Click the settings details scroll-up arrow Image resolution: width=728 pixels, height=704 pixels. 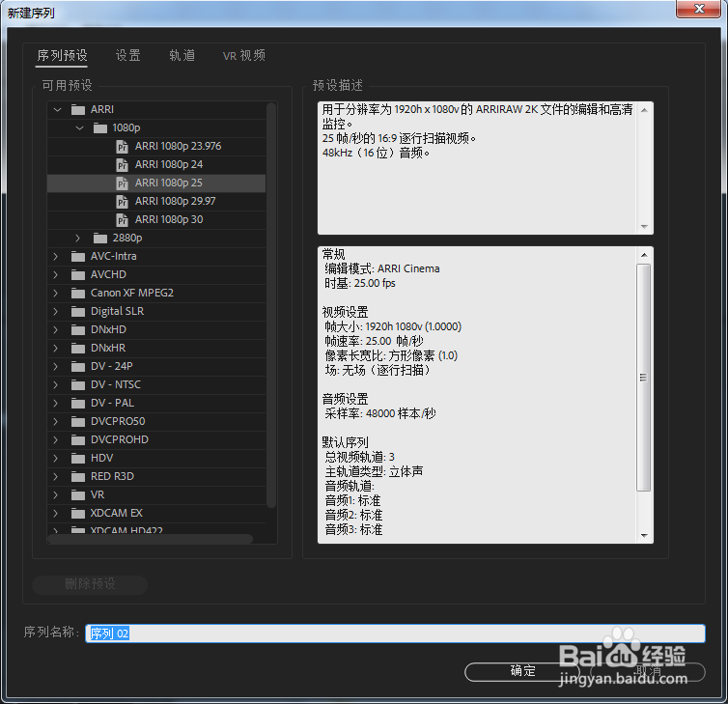(x=644, y=255)
